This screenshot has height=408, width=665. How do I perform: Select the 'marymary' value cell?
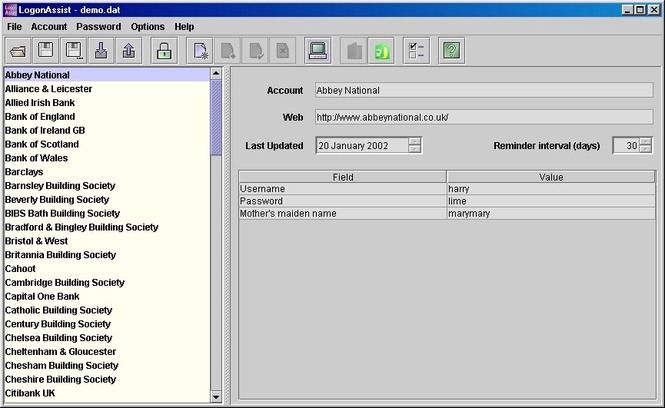point(551,213)
